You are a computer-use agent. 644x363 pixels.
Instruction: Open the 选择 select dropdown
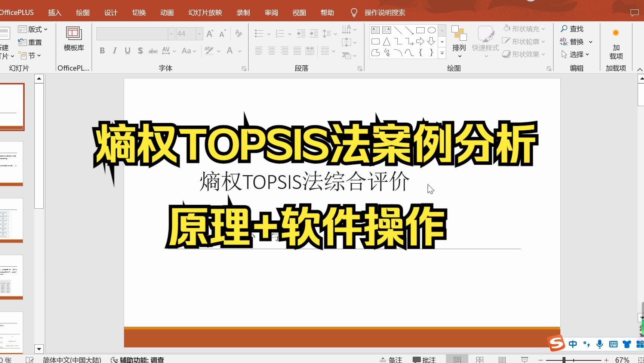pos(576,54)
